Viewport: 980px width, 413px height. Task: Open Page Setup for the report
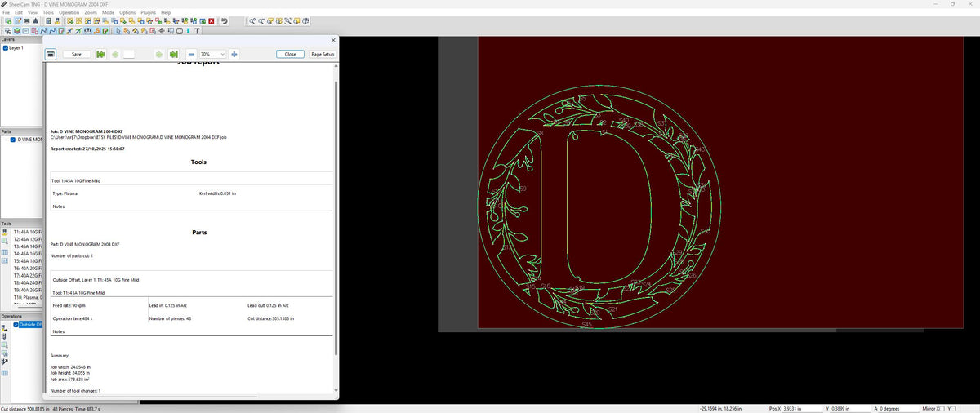[323, 54]
